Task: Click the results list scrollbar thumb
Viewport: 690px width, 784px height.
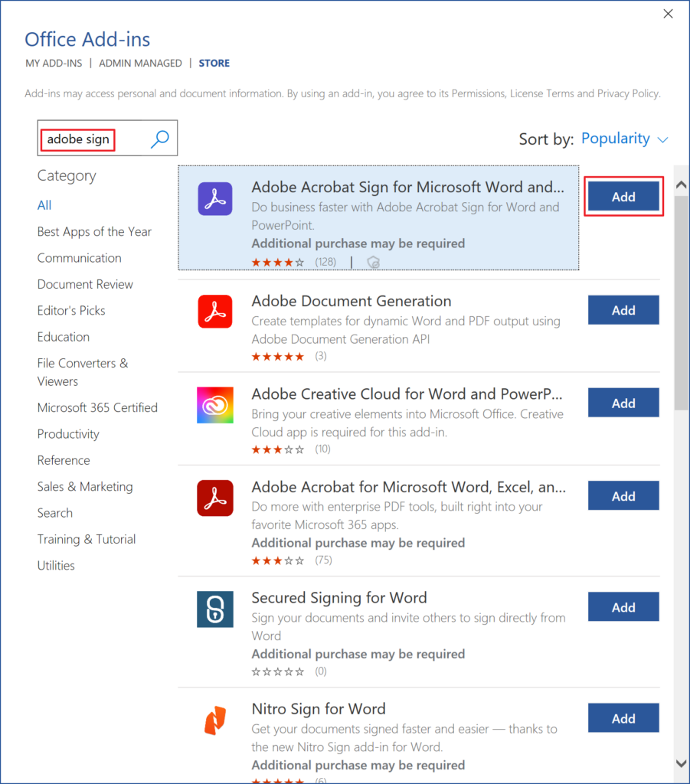Action: click(x=681, y=303)
